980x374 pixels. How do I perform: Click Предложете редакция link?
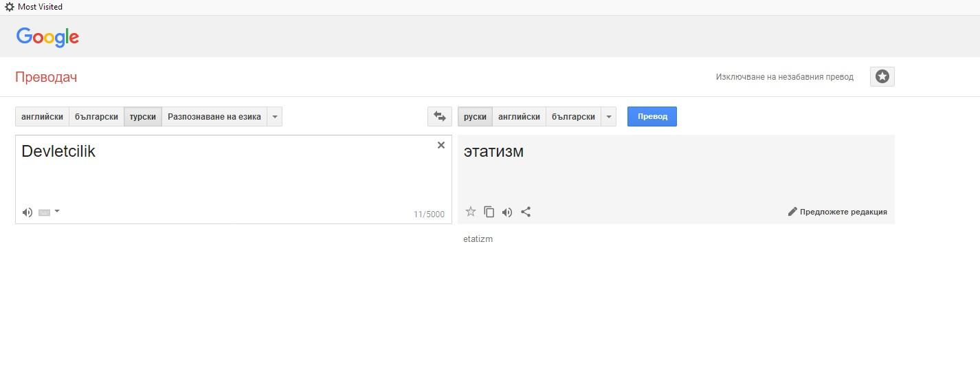pyautogui.click(x=843, y=212)
